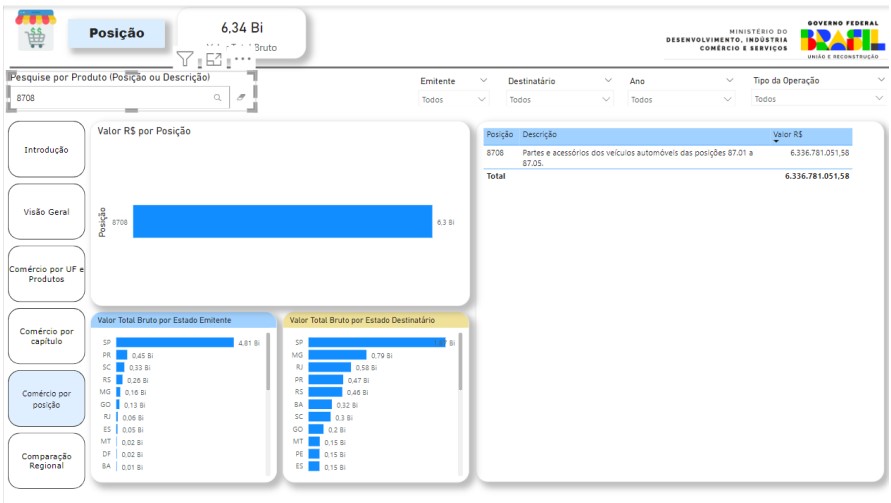Collapse the Emitente slicer header chevron
Screen dimensions: 891x503
(484, 81)
